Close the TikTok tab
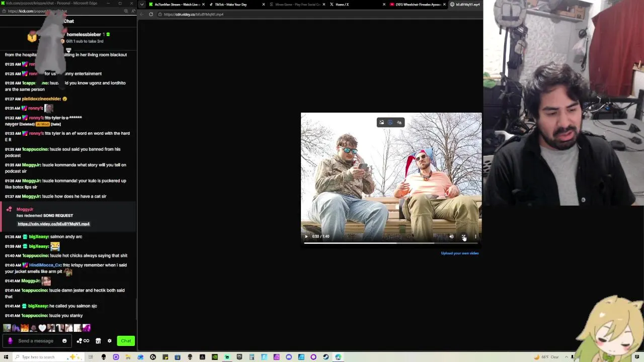 (x=263, y=5)
